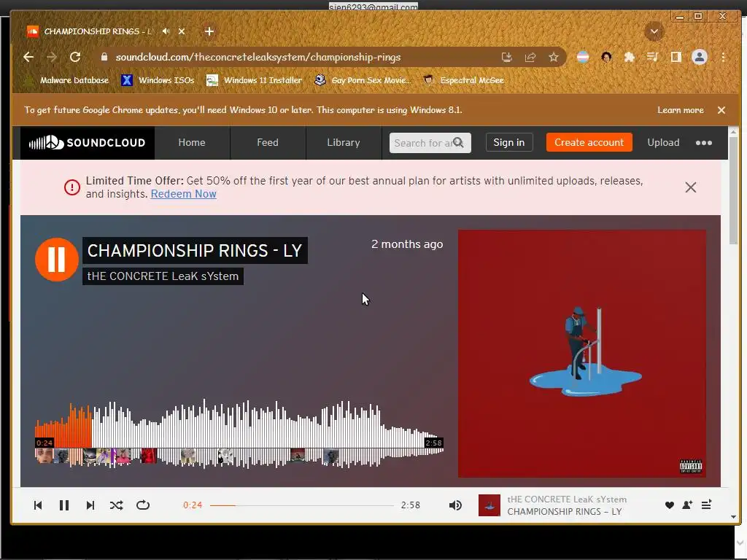
Task: Click the SoundCloud logo
Action: pos(88,143)
